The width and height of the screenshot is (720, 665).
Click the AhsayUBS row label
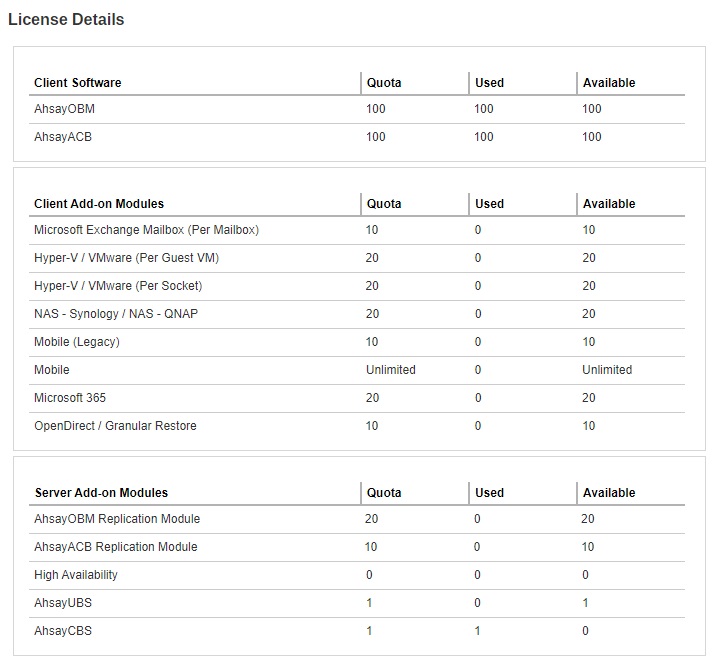(62, 603)
